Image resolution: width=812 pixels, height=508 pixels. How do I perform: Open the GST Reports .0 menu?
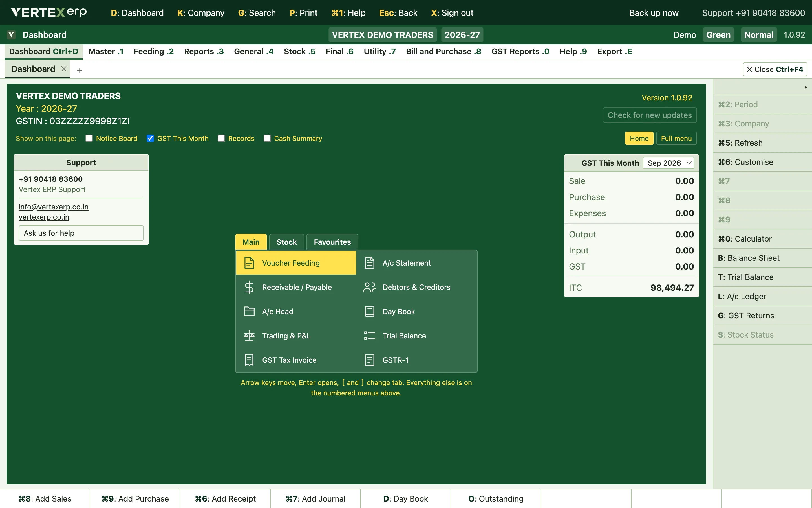point(520,51)
